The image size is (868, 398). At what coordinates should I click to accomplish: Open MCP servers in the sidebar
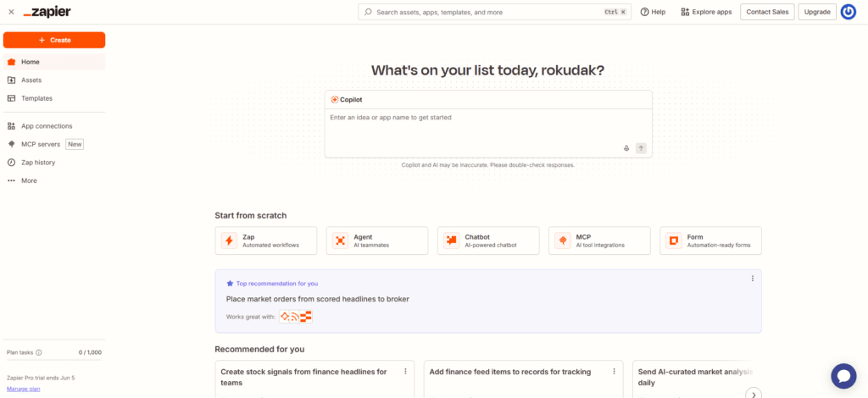coord(54,144)
